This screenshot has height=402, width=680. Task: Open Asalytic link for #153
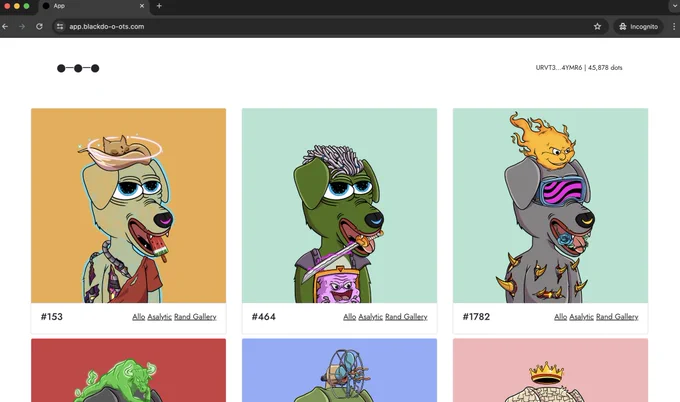pyautogui.click(x=159, y=317)
